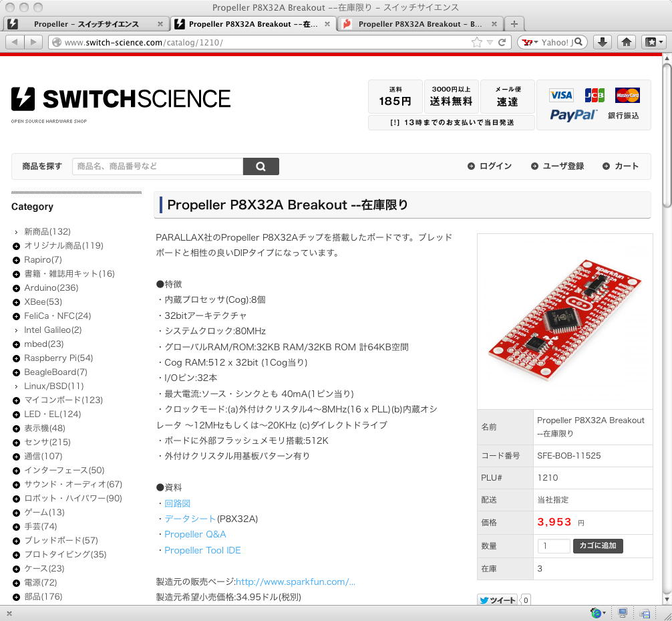Click the magnifier in Yahoo search box
This screenshot has height=621, width=672.
coord(578,41)
